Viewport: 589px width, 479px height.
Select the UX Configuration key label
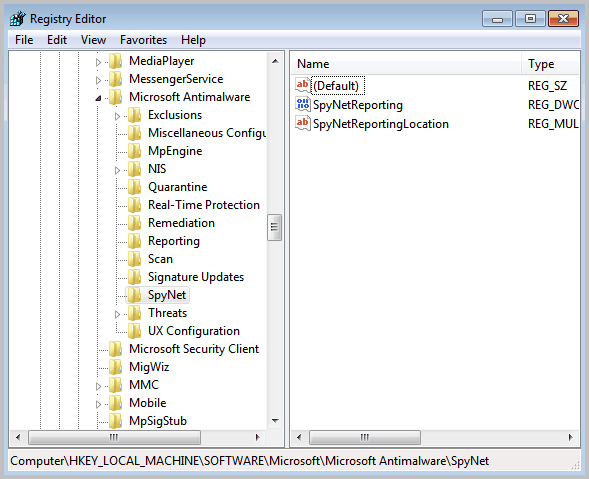point(193,331)
